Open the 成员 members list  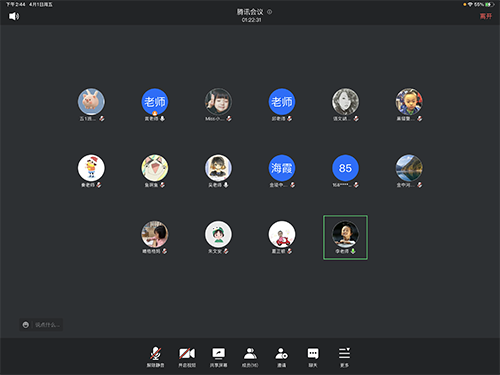250,357
